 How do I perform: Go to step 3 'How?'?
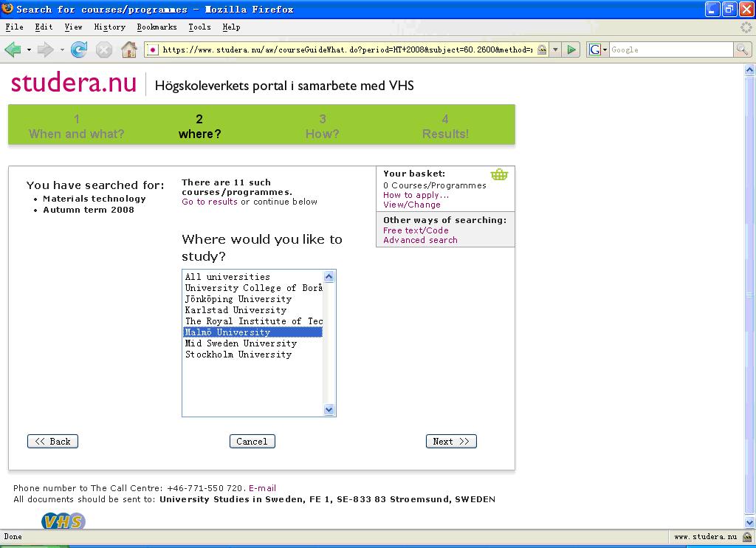322,126
